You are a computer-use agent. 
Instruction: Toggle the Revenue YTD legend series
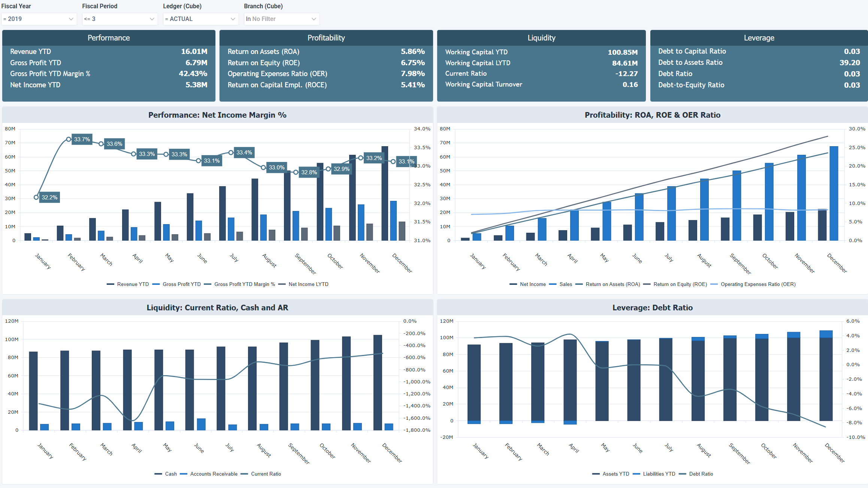pyautogui.click(x=133, y=284)
